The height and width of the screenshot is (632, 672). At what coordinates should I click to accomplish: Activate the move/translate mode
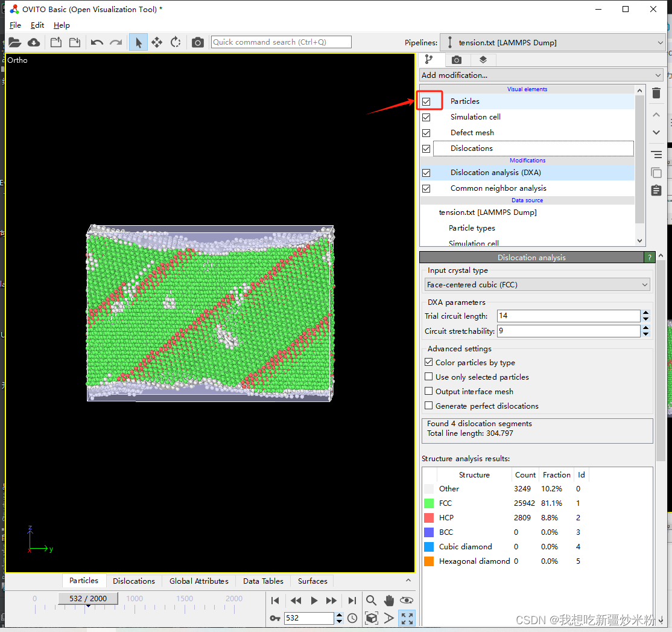[x=157, y=42]
